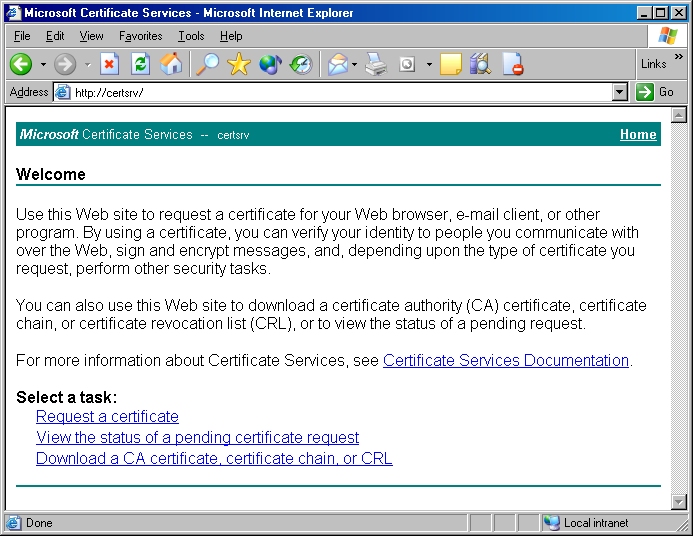This screenshot has height=536, width=693.
Task: Click the small Edit toolbar icon
Action: click(x=407, y=65)
